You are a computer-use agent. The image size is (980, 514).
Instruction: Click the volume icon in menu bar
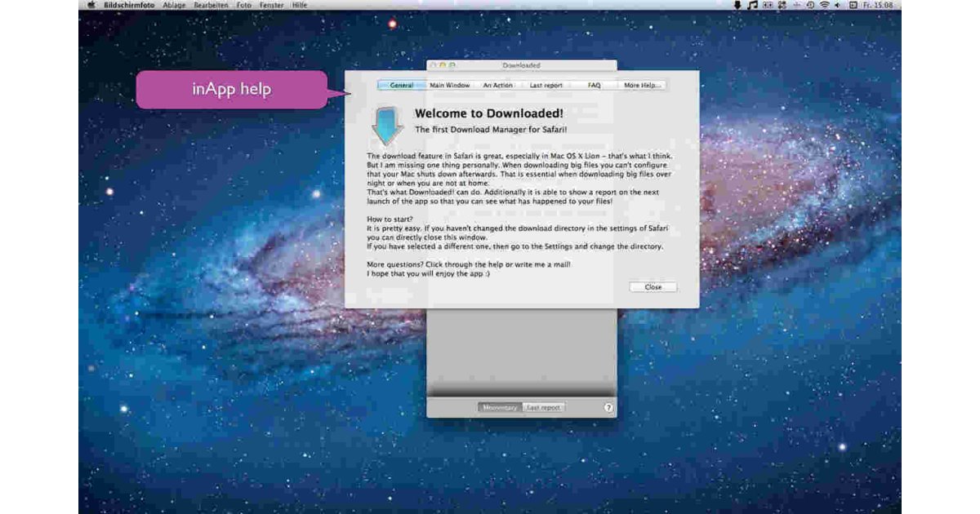(x=838, y=6)
